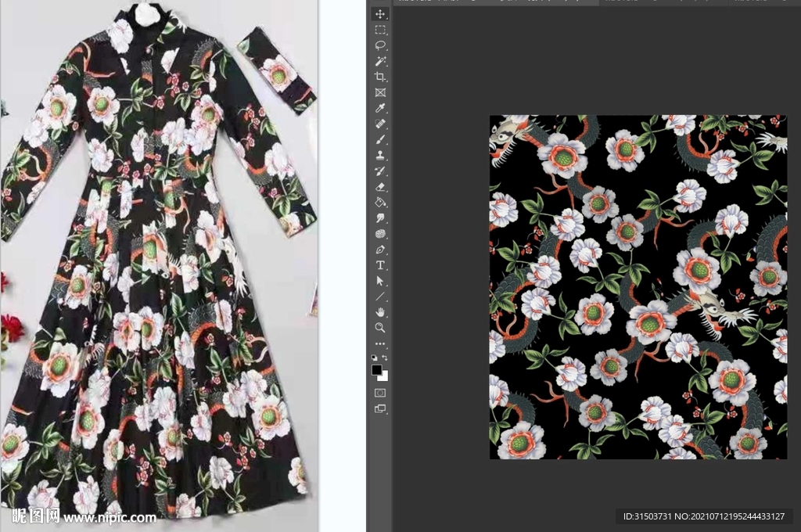
Task: Activate the Hand tool
Action: [380, 312]
